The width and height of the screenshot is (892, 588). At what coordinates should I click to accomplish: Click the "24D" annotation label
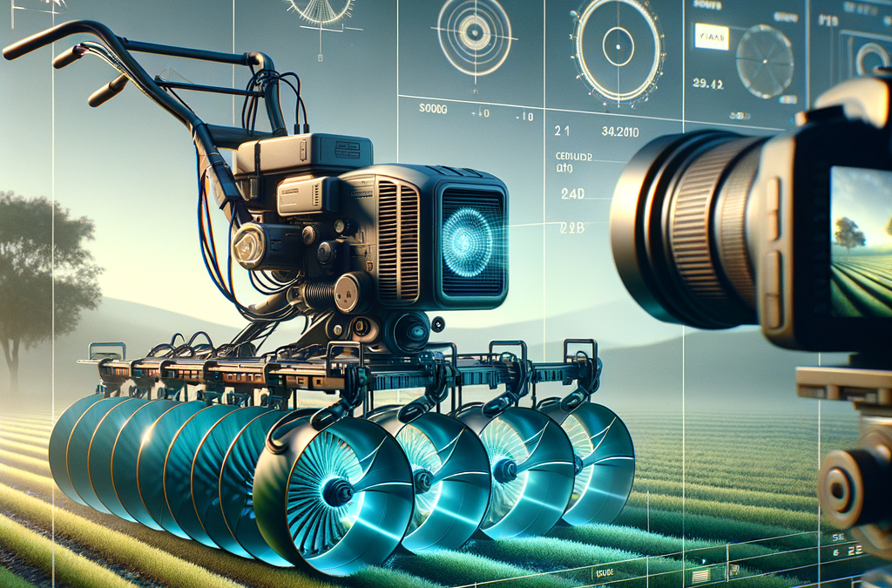(x=572, y=194)
